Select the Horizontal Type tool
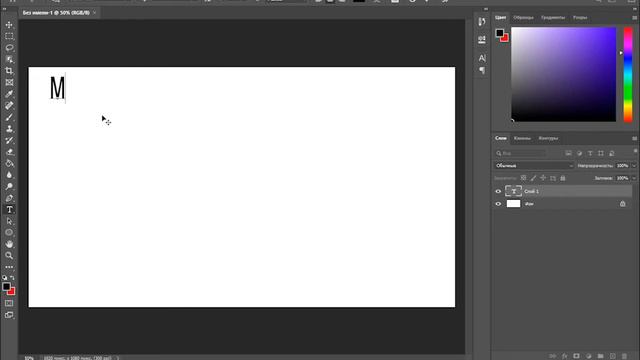The width and height of the screenshot is (640, 360). [x=9, y=209]
